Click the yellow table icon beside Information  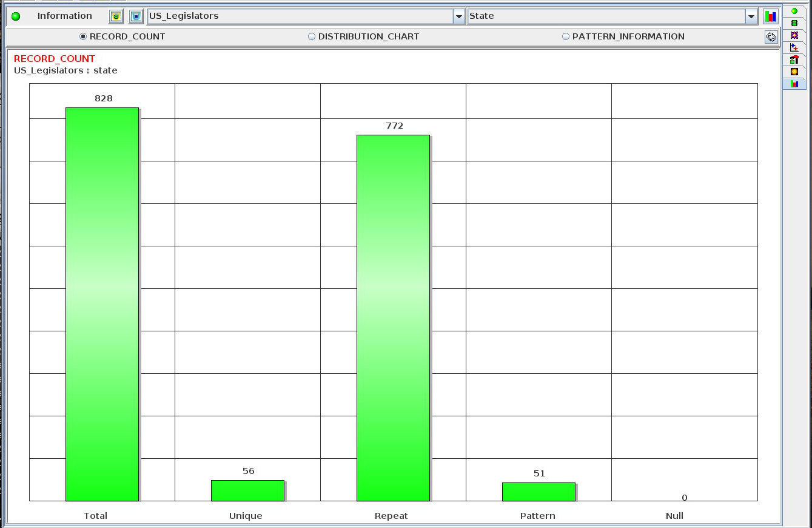point(116,16)
